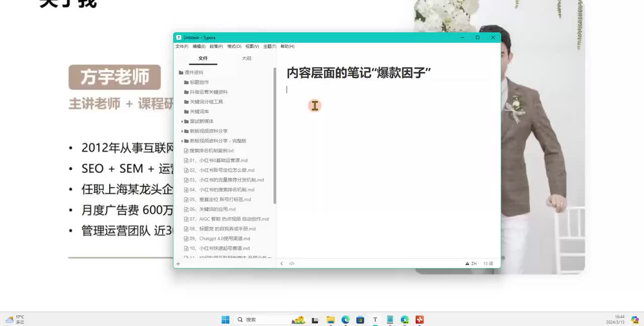Maximize the Typora window

(x=477, y=37)
